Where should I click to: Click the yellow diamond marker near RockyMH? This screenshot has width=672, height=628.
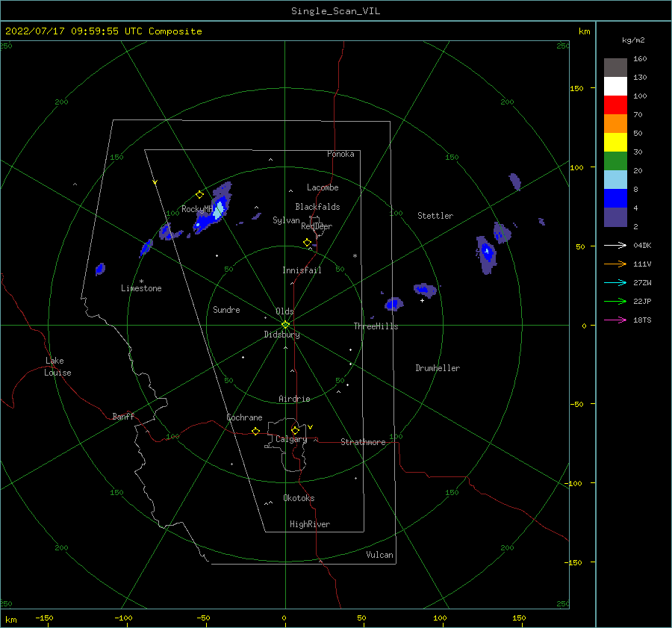click(x=199, y=195)
